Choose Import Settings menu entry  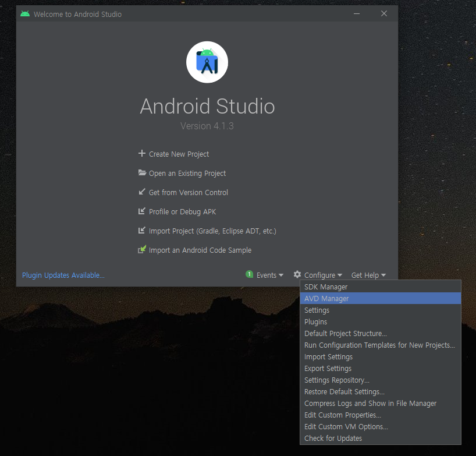(x=381, y=356)
